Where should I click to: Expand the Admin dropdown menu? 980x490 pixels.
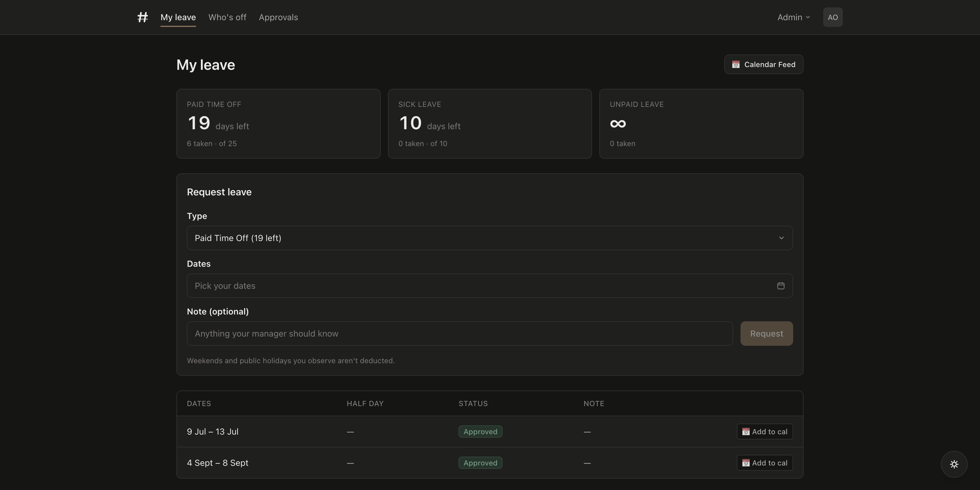[x=793, y=17]
